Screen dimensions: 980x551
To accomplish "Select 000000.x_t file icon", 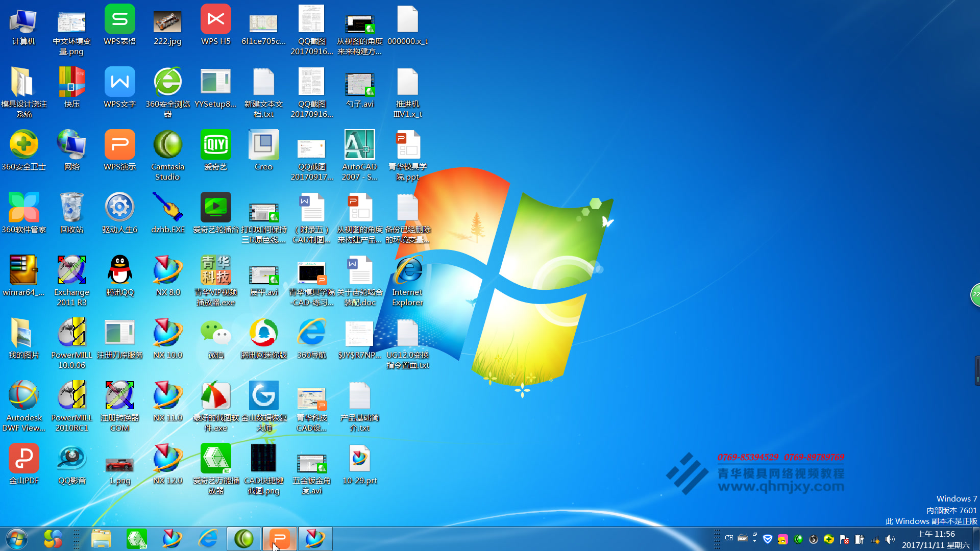I will [x=407, y=27].
